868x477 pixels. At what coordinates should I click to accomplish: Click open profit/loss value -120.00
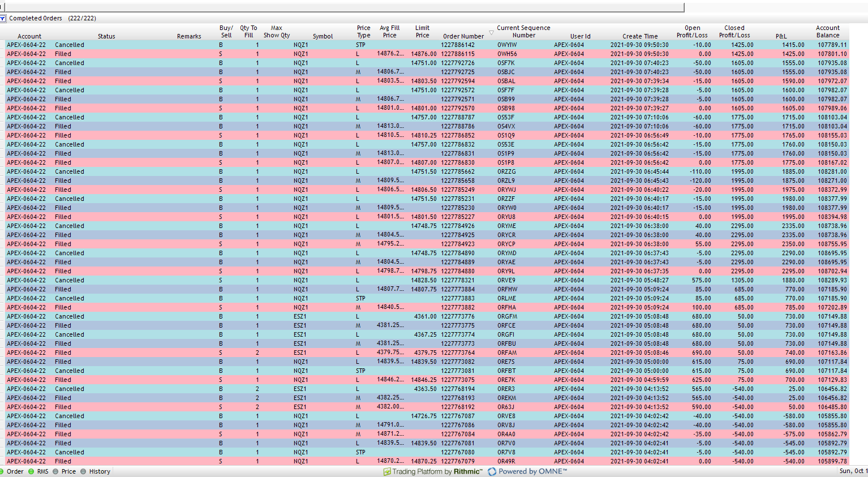pyautogui.click(x=701, y=181)
